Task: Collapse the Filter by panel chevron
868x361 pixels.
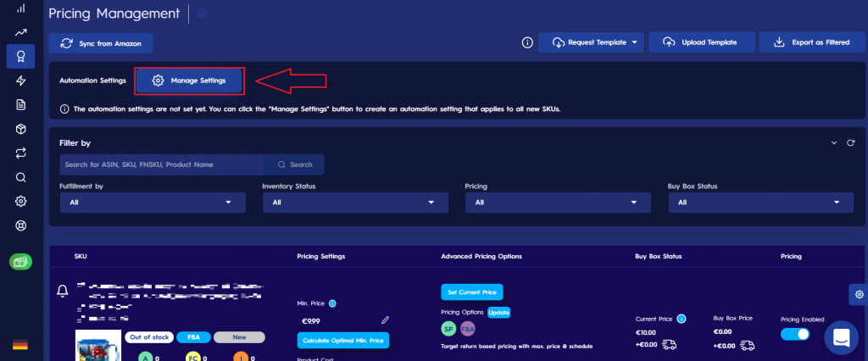Action: coord(835,143)
